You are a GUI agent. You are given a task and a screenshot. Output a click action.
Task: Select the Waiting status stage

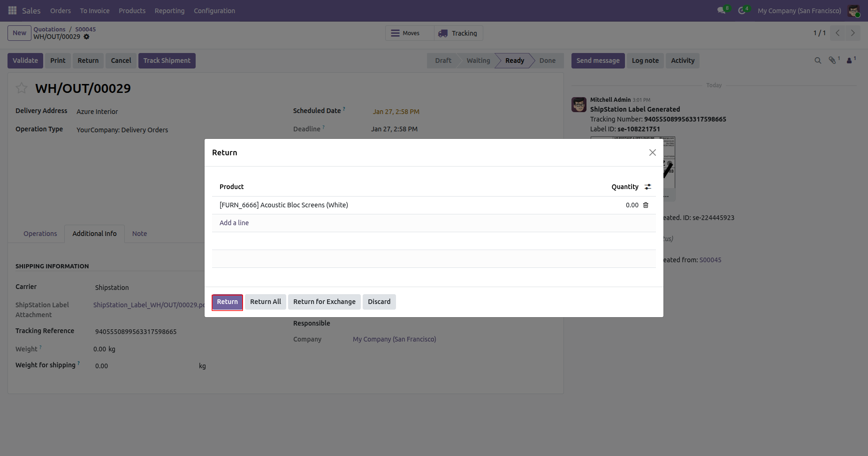point(478,61)
